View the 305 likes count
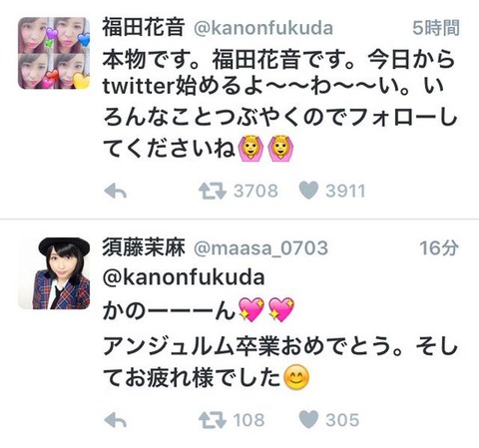 (x=342, y=420)
